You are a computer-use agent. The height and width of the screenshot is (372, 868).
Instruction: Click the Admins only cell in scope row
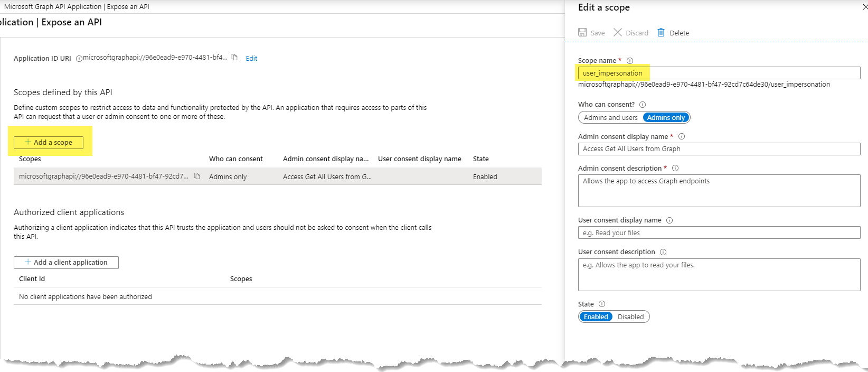[228, 177]
